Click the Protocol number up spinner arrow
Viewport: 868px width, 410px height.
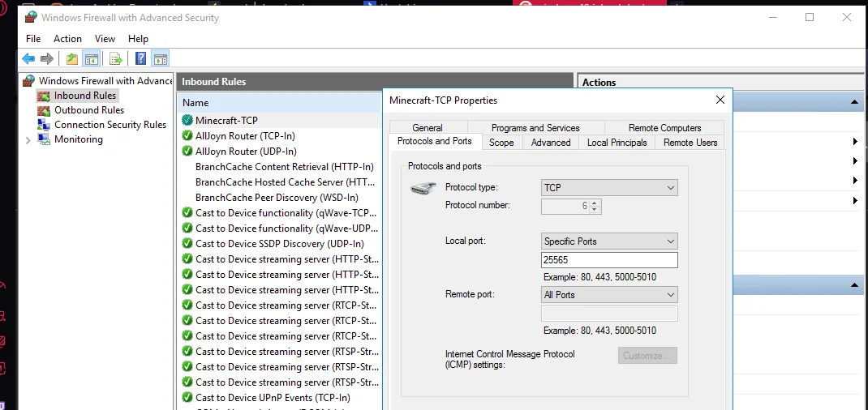(595, 203)
